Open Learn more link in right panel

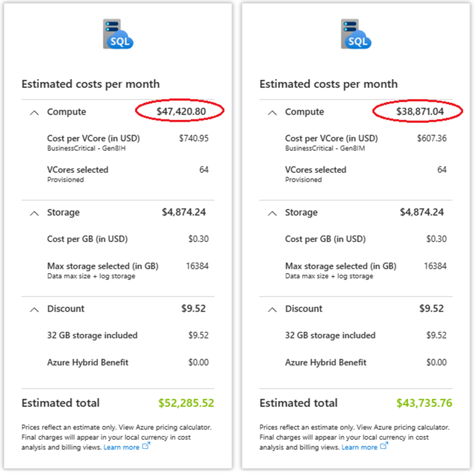(360, 447)
